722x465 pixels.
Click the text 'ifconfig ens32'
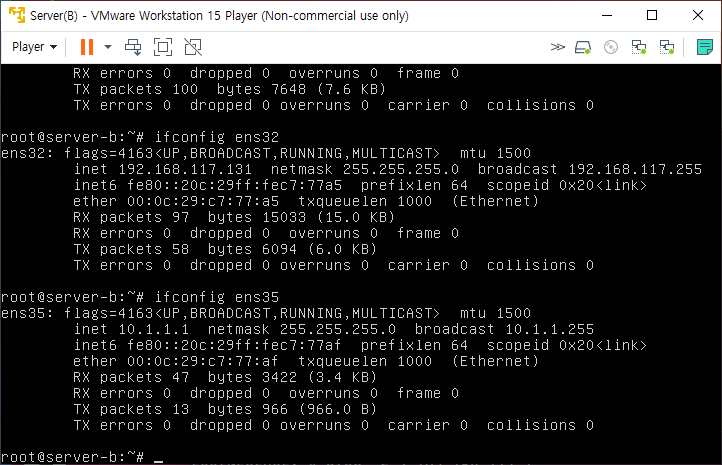216,137
